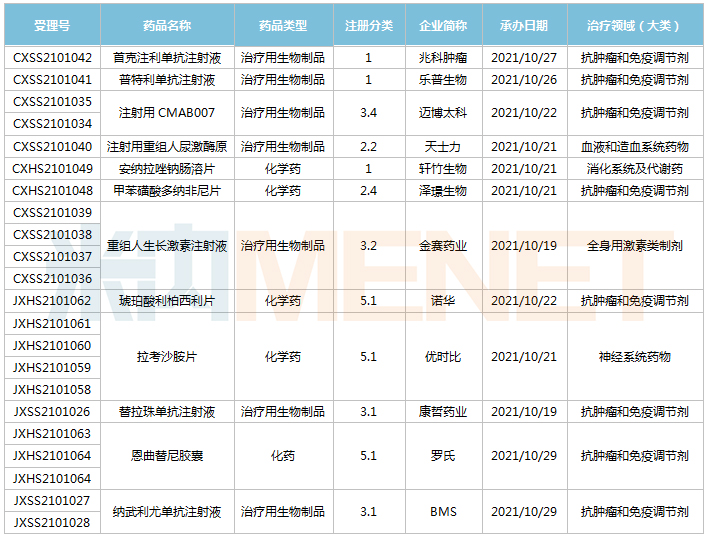The height and width of the screenshot is (537, 708).
Task: Select cell JXHS2101061
Action: tap(52, 324)
